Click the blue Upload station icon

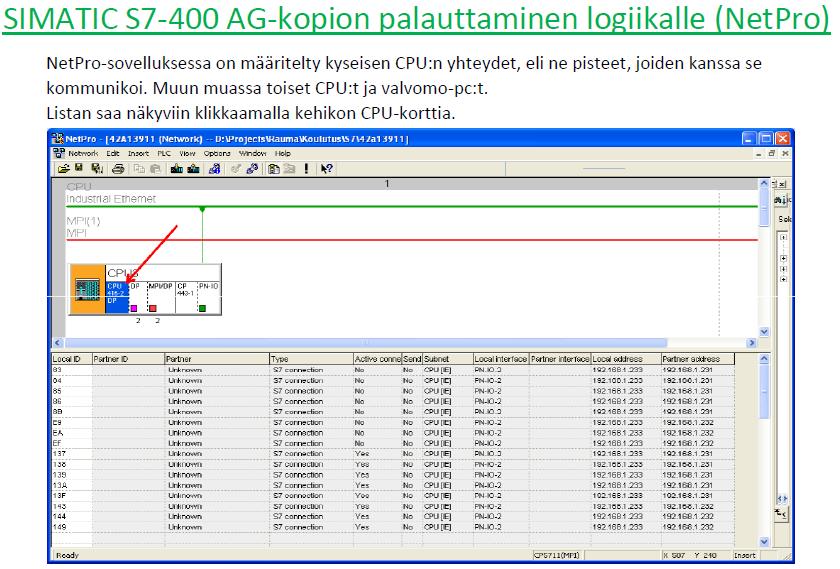pyautogui.click(x=214, y=169)
